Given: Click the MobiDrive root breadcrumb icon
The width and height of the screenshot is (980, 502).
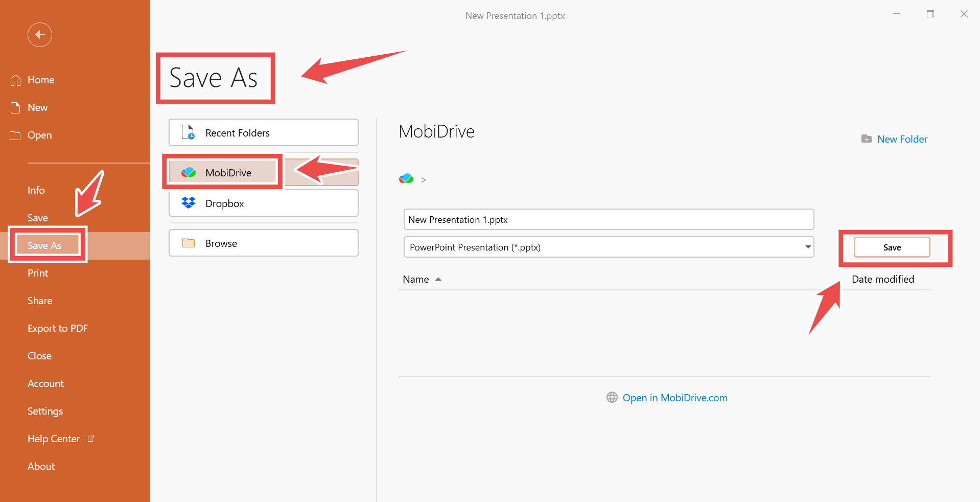Looking at the screenshot, I should pyautogui.click(x=406, y=178).
